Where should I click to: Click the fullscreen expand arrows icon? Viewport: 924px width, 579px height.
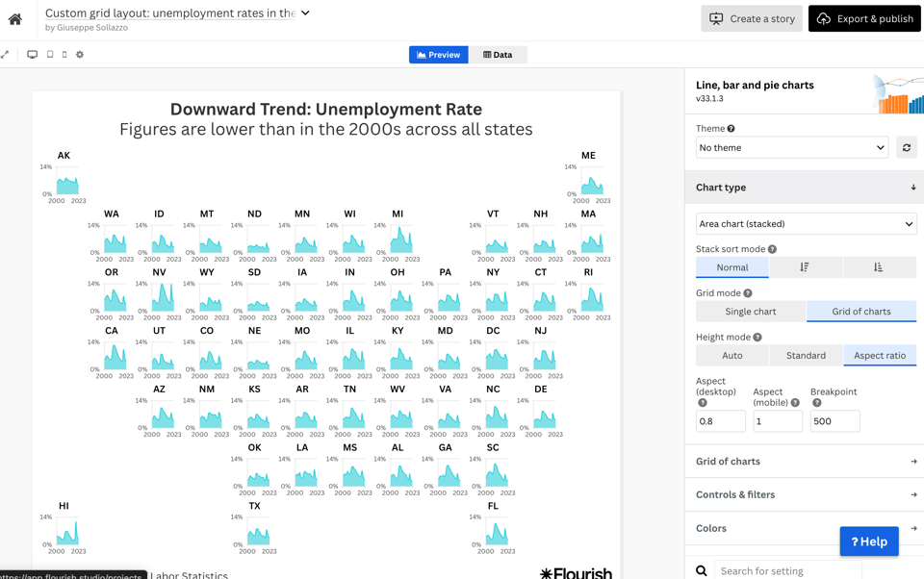[6, 55]
